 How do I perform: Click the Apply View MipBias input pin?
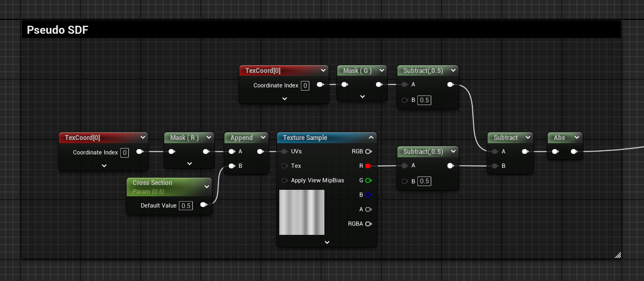point(284,181)
